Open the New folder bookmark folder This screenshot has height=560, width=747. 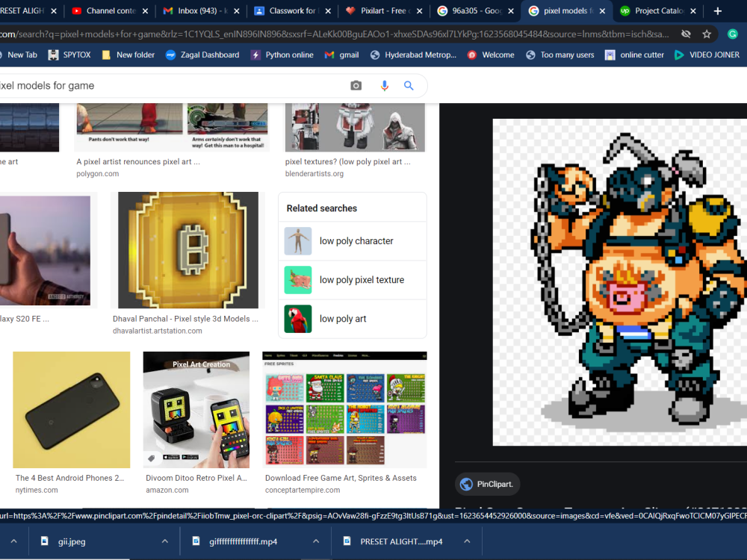tap(128, 55)
